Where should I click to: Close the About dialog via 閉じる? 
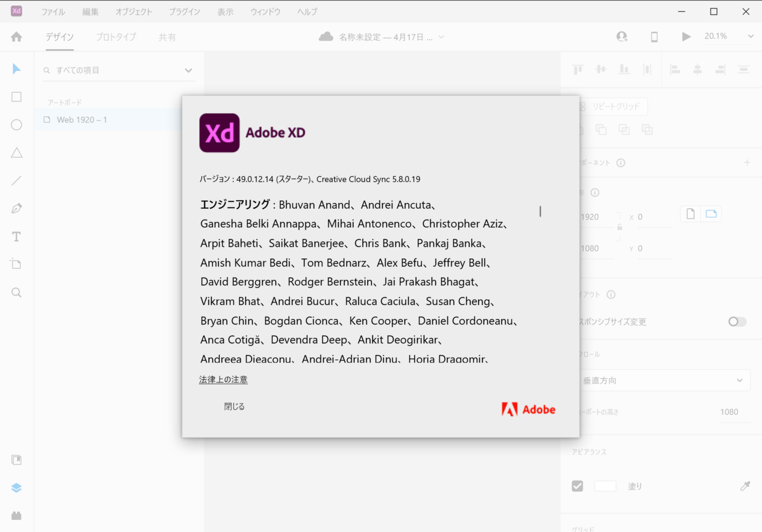pos(234,406)
